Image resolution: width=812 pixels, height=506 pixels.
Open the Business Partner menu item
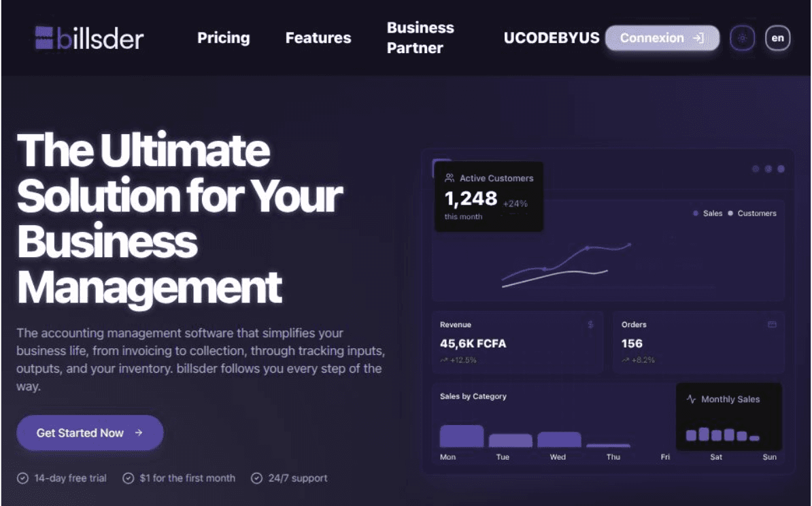pos(420,38)
